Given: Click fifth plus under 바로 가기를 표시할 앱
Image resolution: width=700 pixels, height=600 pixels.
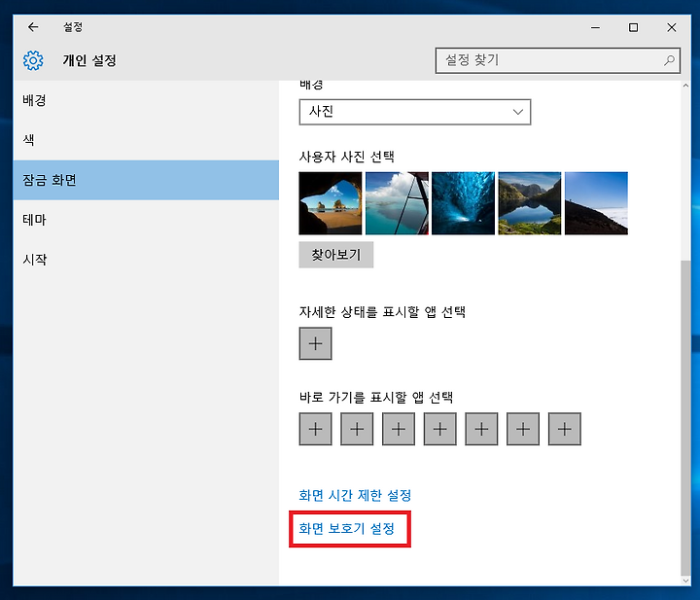Looking at the screenshot, I should pyautogui.click(x=481, y=429).
